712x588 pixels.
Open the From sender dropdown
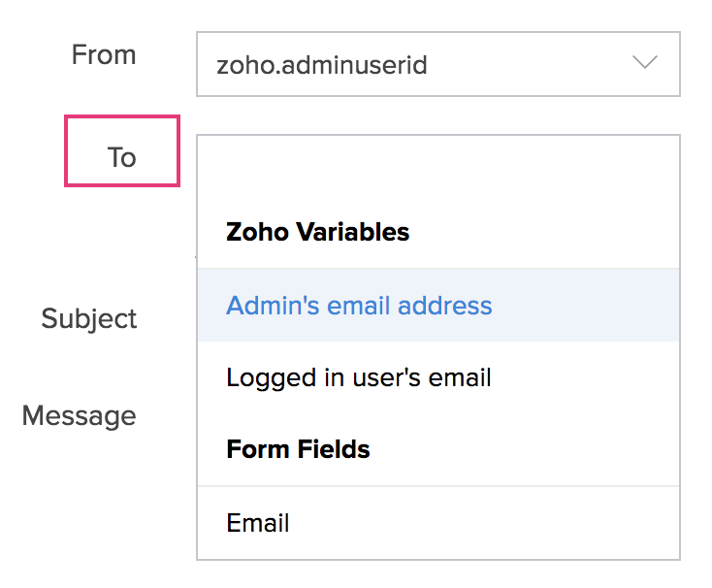(437, 64)
